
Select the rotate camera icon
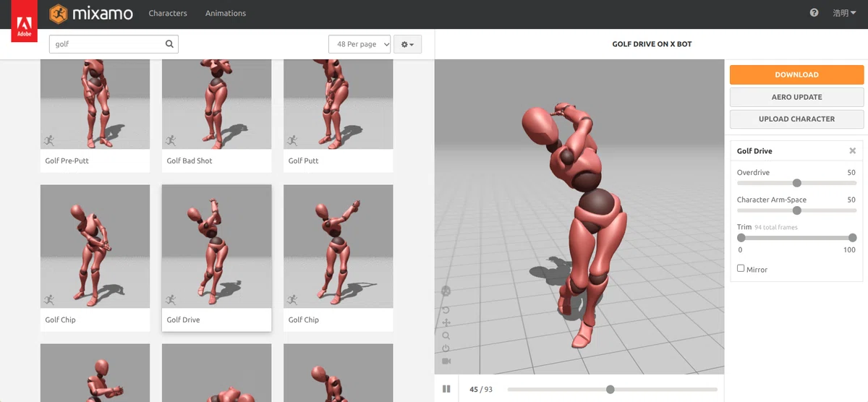click(x=446, y=309)
